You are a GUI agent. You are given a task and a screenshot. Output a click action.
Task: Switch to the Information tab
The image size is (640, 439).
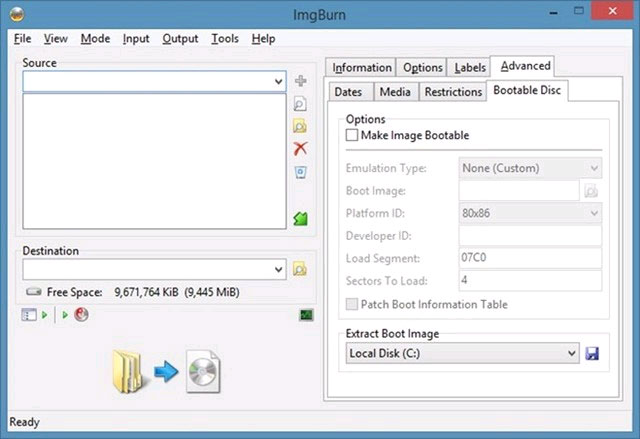click(362, 68)
